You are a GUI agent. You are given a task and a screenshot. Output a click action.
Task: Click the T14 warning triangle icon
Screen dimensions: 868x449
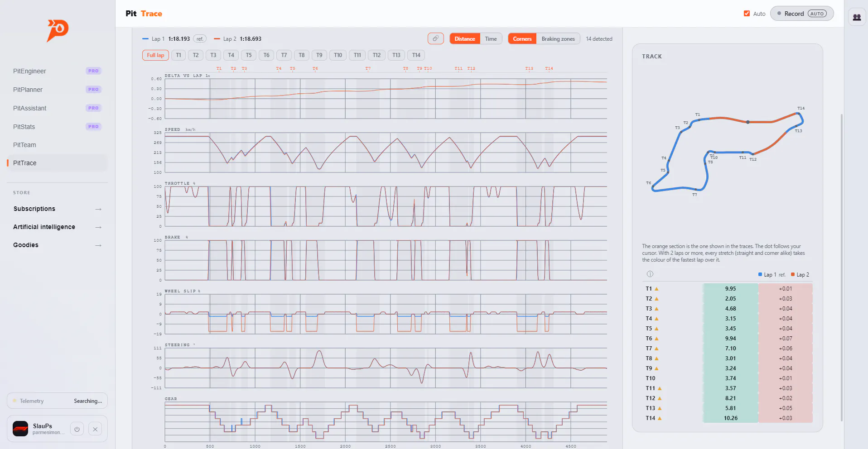coord(660,418)
